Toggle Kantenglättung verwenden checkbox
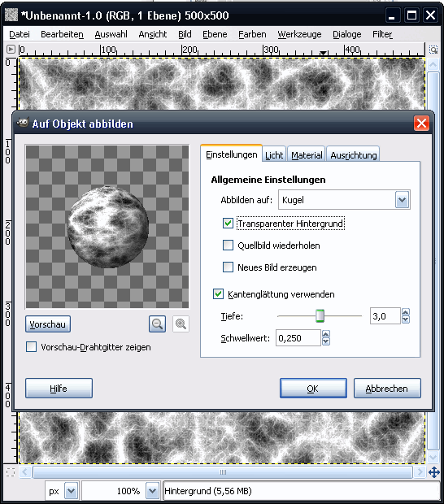This screenshot has height=504, width=444. [x=218, y=293]
